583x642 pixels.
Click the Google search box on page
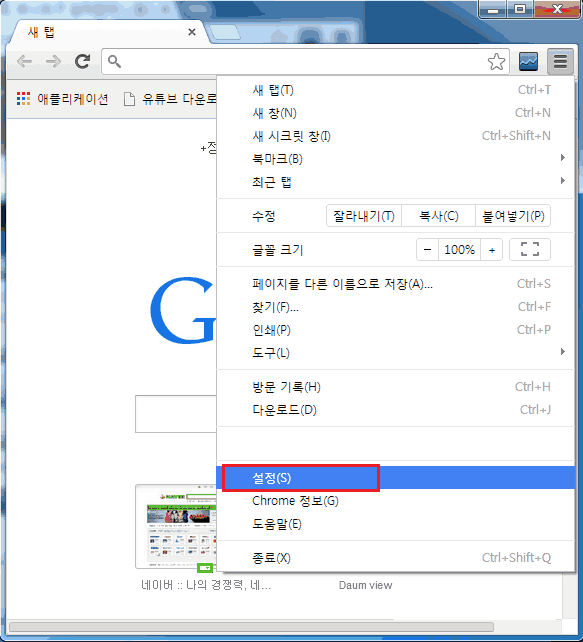[176, 414]
